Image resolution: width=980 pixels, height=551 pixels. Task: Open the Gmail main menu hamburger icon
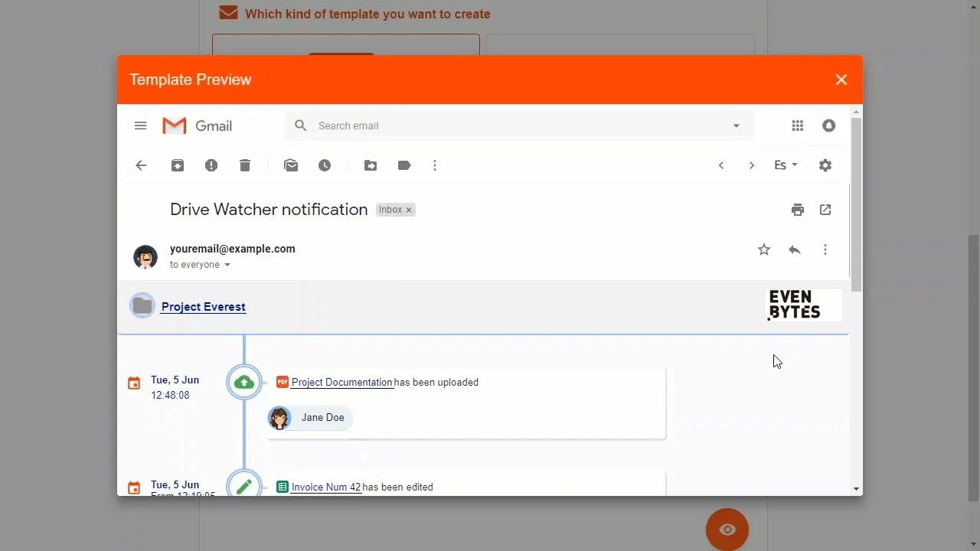[140, 126]
